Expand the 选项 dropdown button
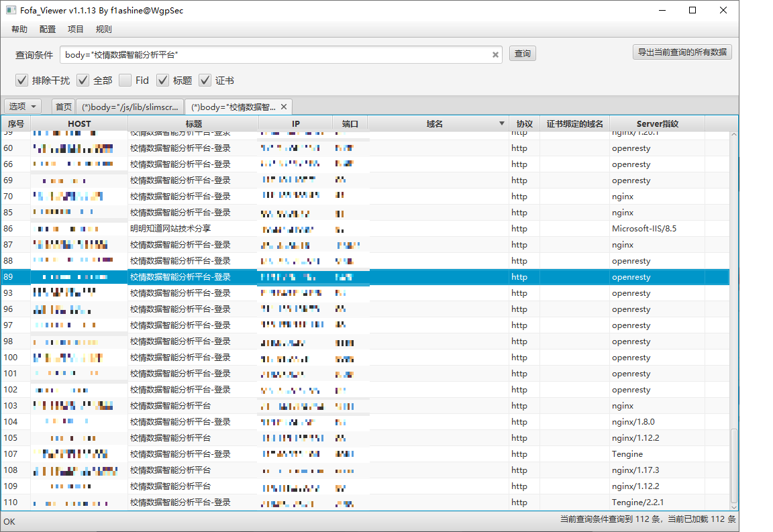 pos(23,107)
